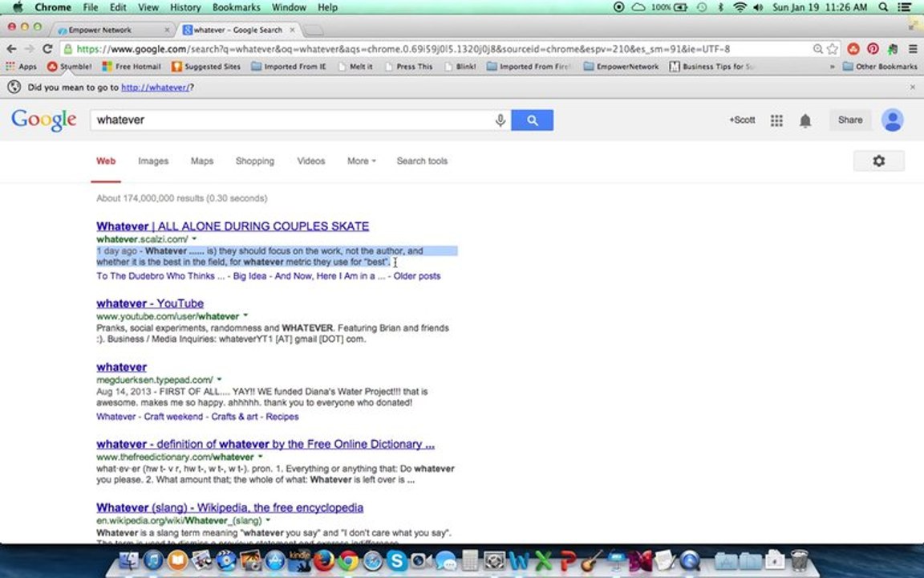This screenshot has height=578, width=924.
Task: Open Firefox from the dock
Action: coord(323,560)
